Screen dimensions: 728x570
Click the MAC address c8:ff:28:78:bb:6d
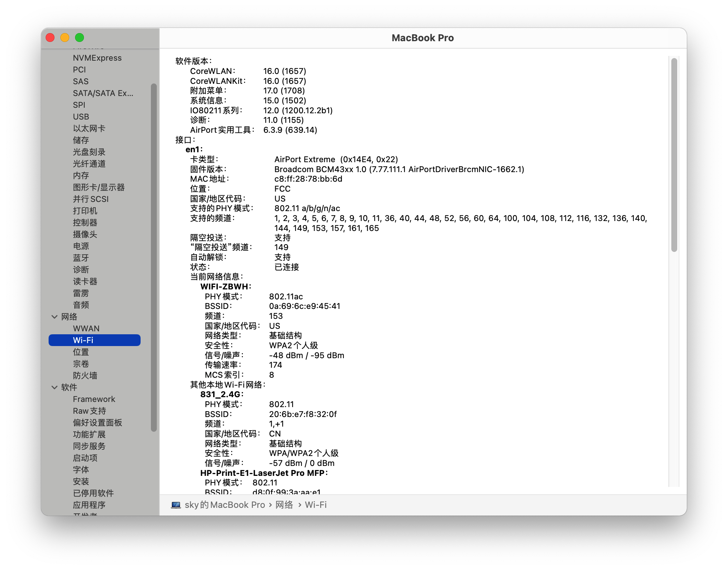(x=308, y=179)
